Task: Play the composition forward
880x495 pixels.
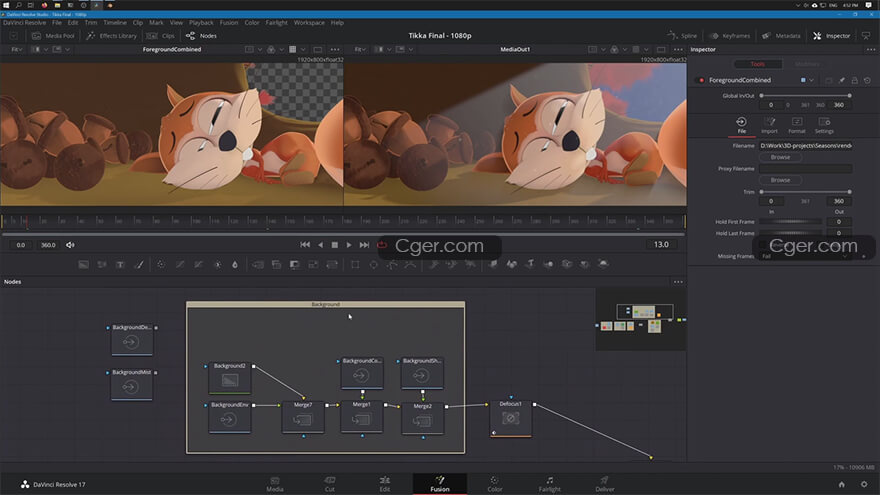Action: point(349,245)
